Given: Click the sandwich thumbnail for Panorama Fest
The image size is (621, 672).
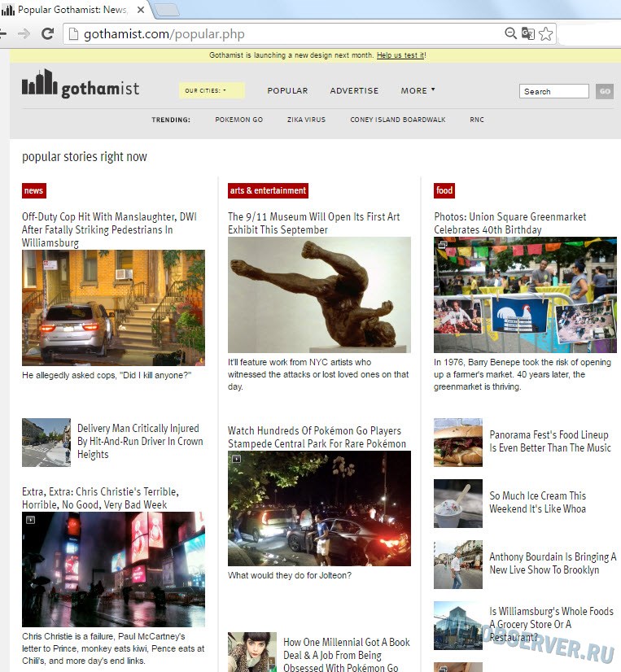Looking at the screenshot, I should (458, 443).
